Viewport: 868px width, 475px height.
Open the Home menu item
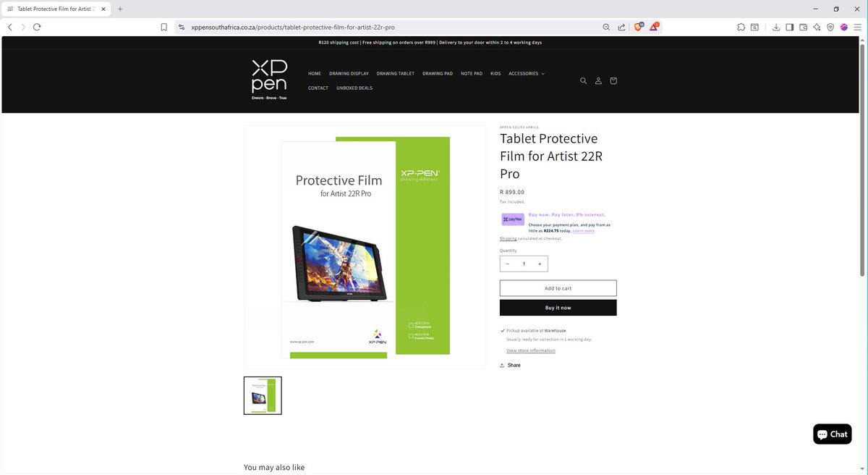315,73
